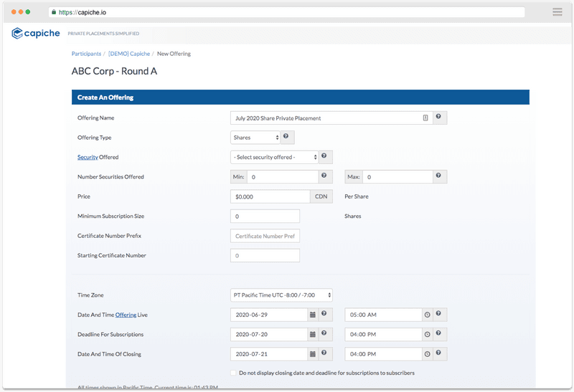This screenshot has width=574, height=392.
Task: Check 'Do not display closing date' checkbox
Action: click(234, 373)
